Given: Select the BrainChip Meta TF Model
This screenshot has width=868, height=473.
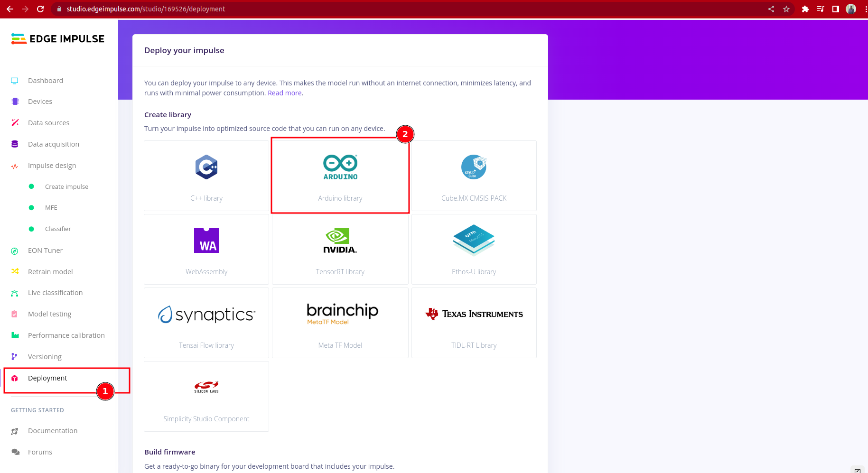Looking at the screenshot, I should (x=340, y=323).
